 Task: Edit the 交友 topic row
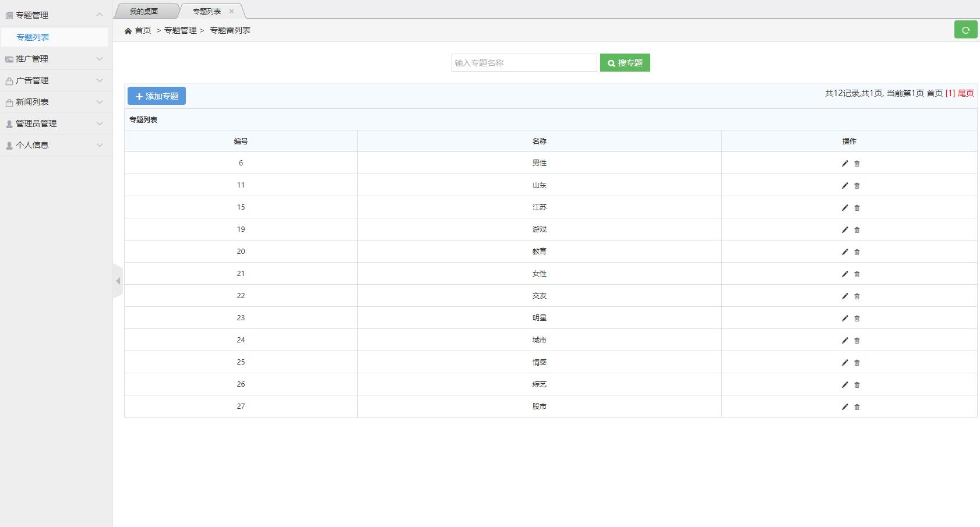click(x=845, y=296)
